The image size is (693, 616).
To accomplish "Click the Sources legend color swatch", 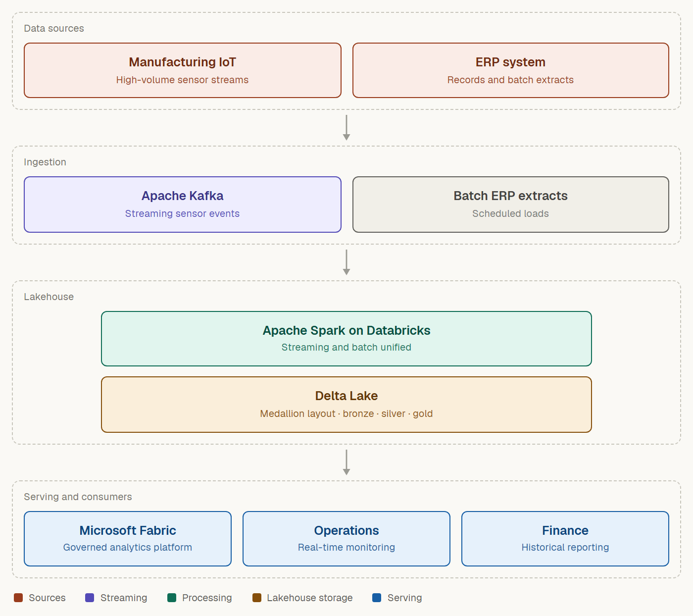I will tap(18, 598).
